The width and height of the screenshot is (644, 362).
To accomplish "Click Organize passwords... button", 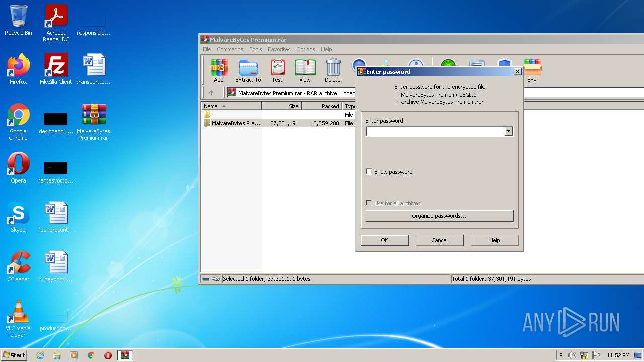I will click(439, 216).
